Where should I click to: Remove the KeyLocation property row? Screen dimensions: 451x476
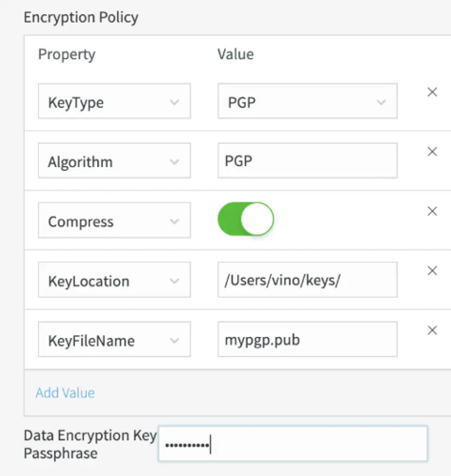(x=432, y=271)
